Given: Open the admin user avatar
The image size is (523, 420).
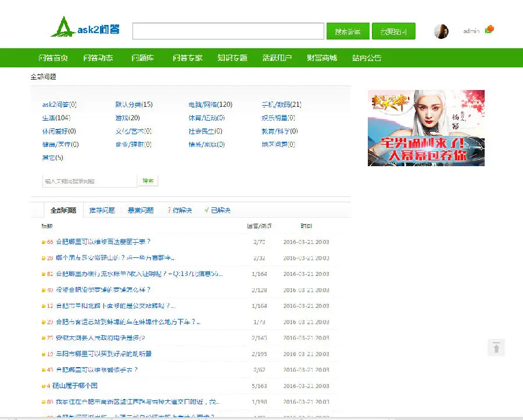Looking at the screenshot, I should click(441, 31).
